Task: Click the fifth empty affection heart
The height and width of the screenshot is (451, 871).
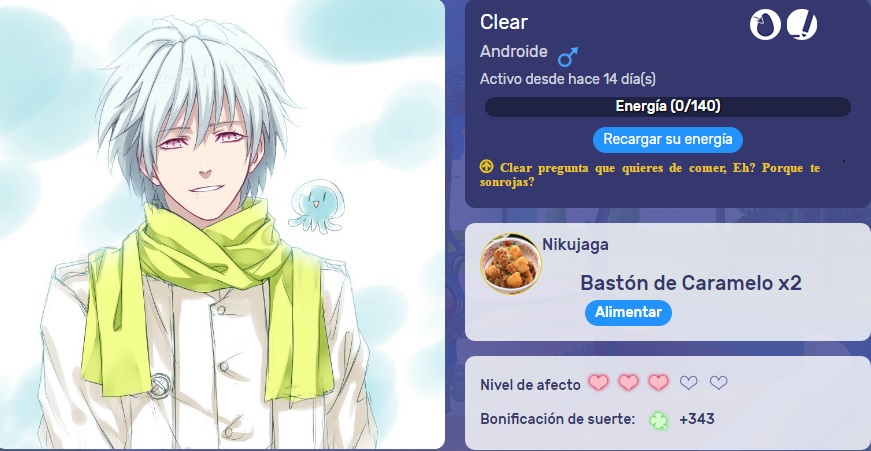Action: [718, 383]
